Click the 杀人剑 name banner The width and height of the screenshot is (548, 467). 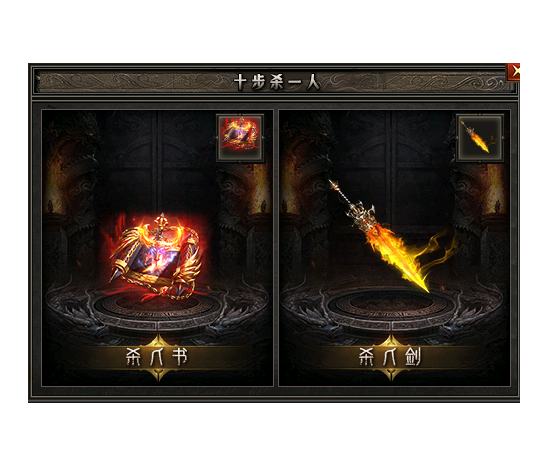[391, 357]
